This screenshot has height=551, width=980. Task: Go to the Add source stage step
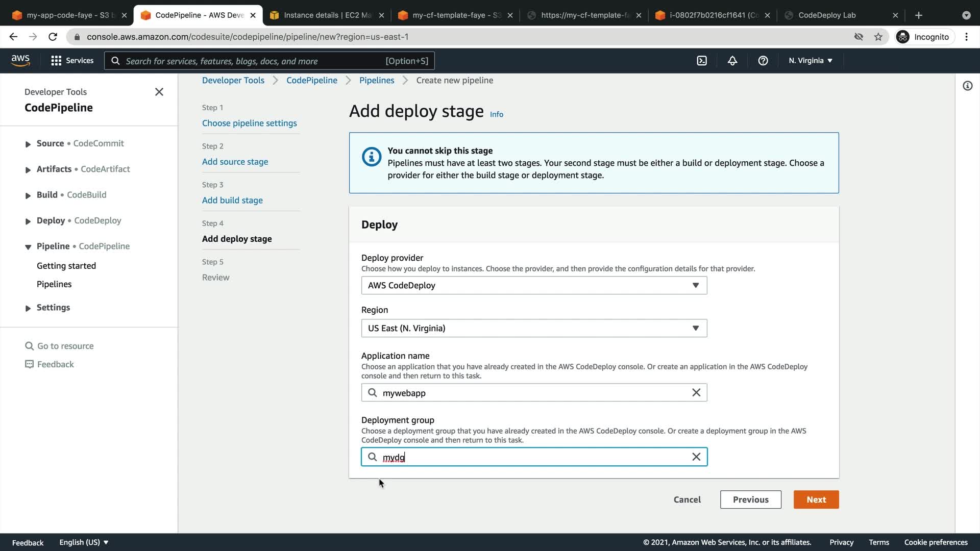pyautogui.click(x=235, y=162)
